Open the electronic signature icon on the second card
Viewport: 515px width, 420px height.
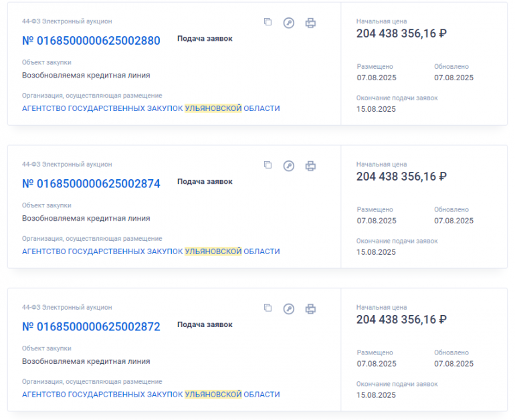[x=289, y=166]
